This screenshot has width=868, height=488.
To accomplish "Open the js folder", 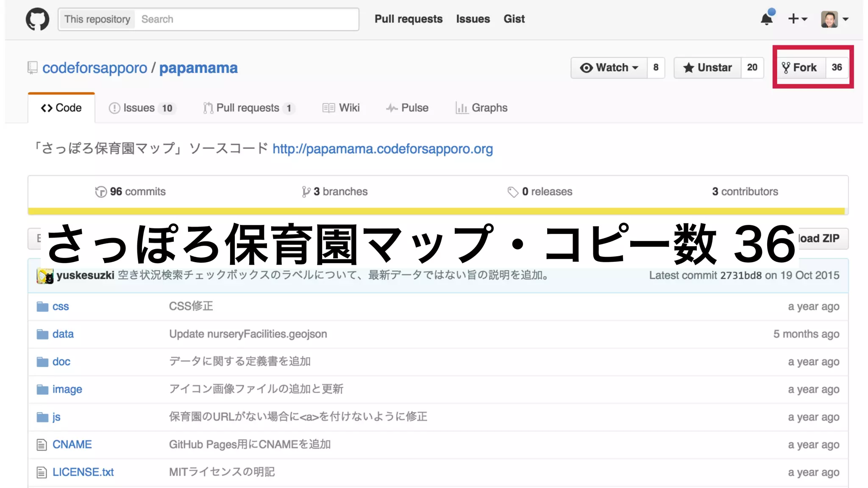I will point(56,417).
